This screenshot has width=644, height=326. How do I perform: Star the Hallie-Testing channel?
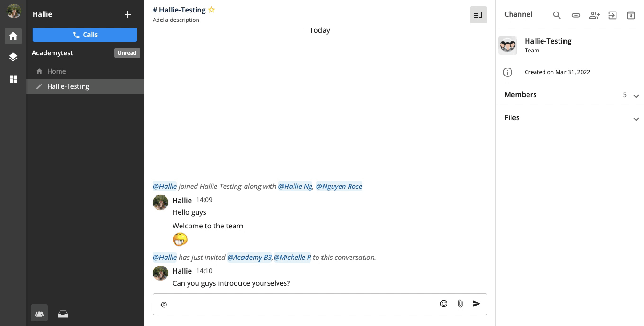[212, 9]
